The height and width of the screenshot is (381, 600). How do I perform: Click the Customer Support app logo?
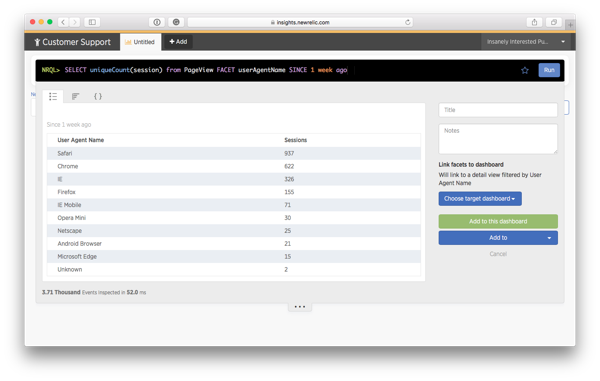(x=72, y=42)
